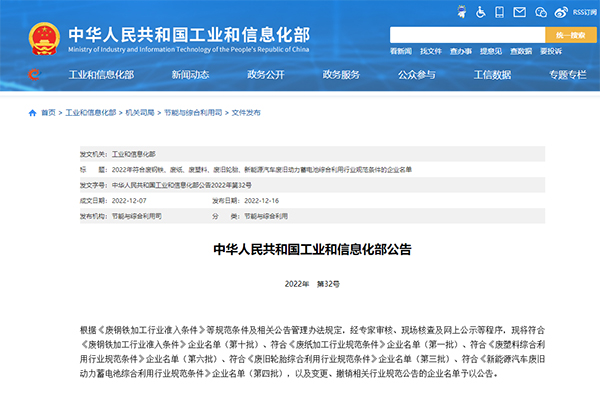Click the centered line 2022年 第32号
The image size is (600, 393).
(312, 284)
